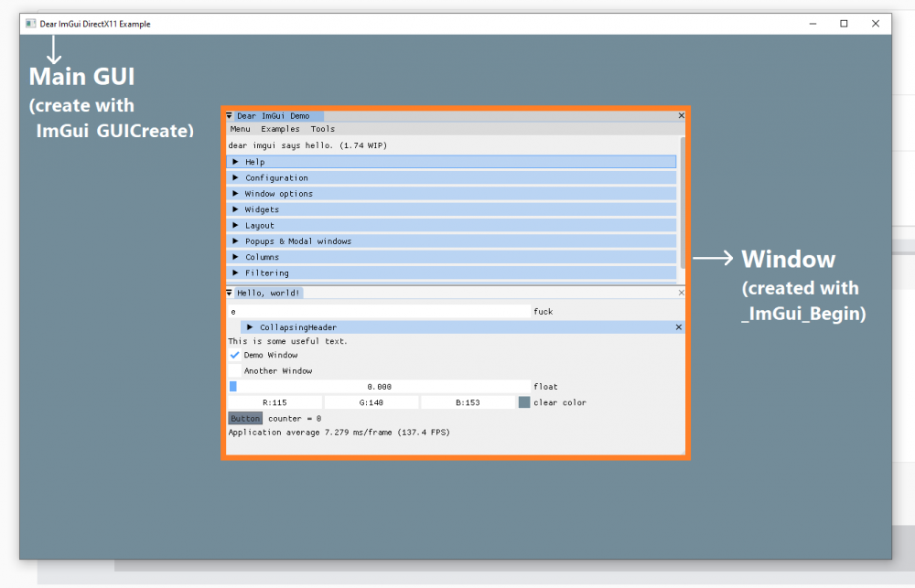Uncheck the Demo Window checkbox

click(x=234, y=355)
